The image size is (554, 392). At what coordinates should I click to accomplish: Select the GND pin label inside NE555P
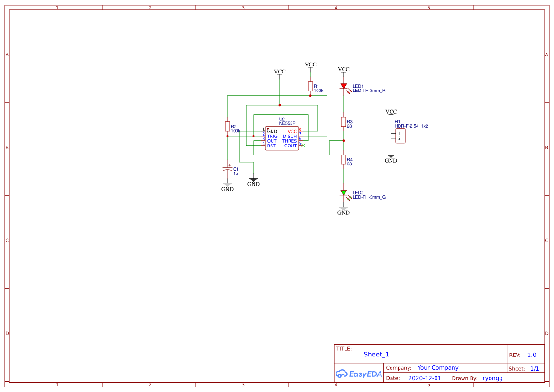(272, 131)
